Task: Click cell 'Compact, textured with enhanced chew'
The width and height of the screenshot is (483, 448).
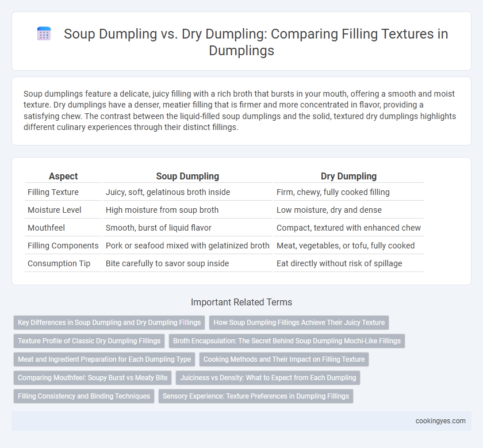Action: (x=348, y=228)
